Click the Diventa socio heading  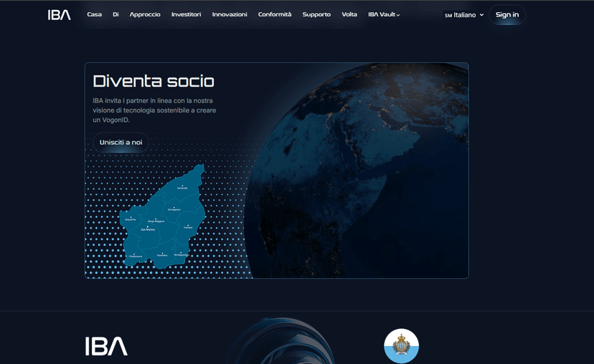pyautogui.click(x=154, y=82)
